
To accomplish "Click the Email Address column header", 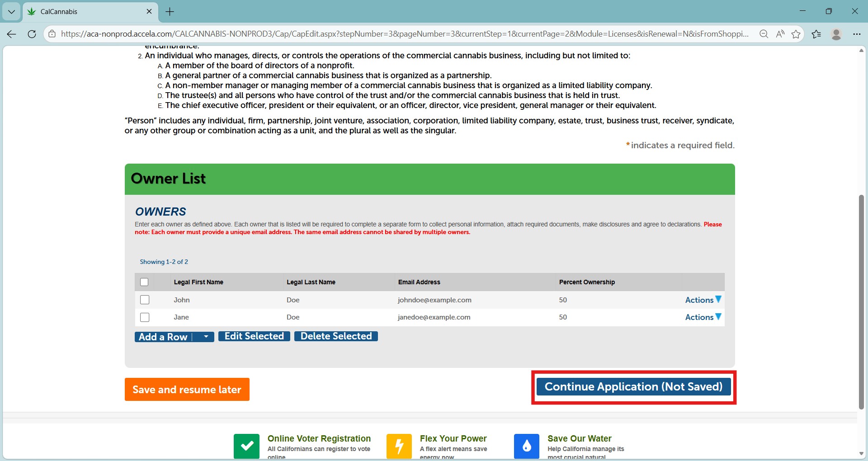I will coord(419,282).
